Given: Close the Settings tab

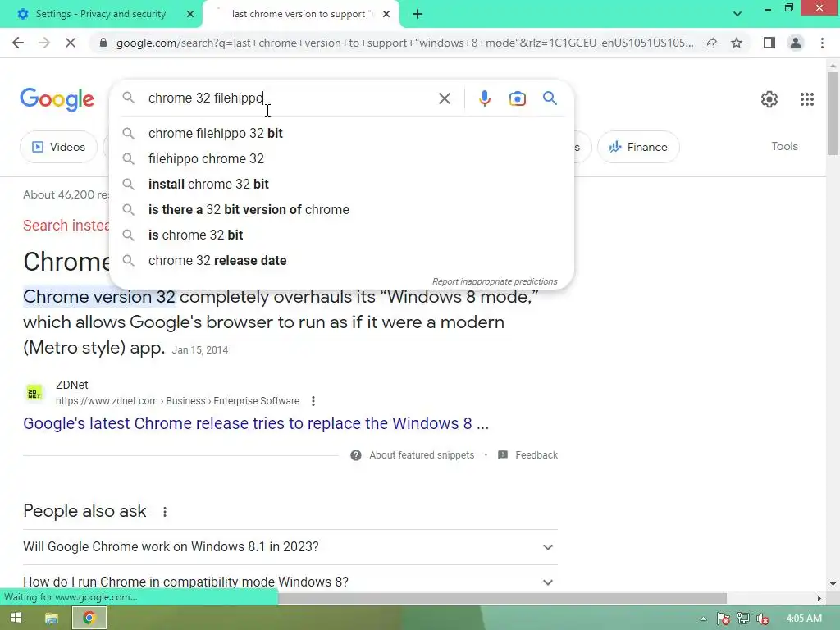Looking at the screenshot, I should [x=190, y=14].
